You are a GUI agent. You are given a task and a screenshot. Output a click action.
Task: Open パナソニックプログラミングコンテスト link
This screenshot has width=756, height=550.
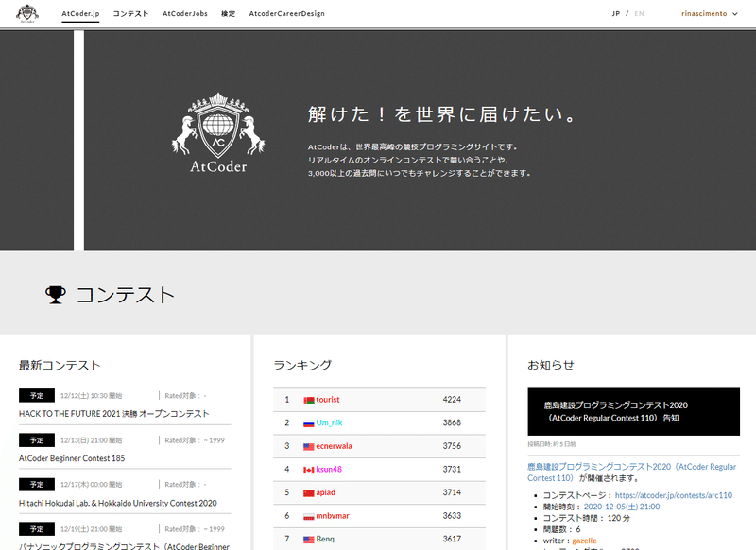124,546
